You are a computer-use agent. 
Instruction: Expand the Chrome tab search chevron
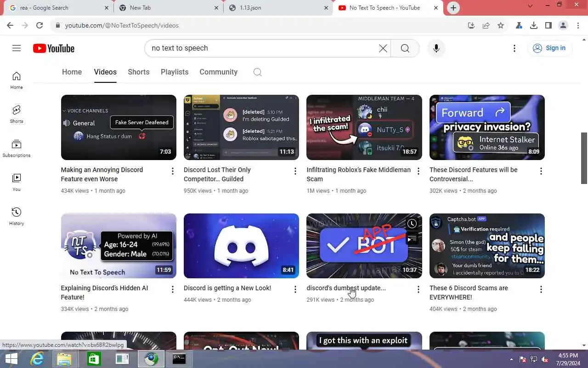tap(530, 6)
